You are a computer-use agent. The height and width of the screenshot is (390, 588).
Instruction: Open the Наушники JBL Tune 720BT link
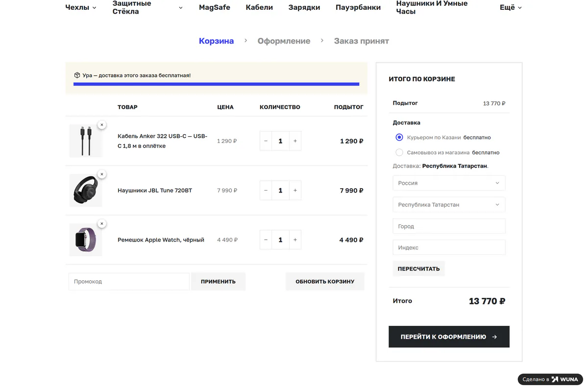click(x=155, y=191)
